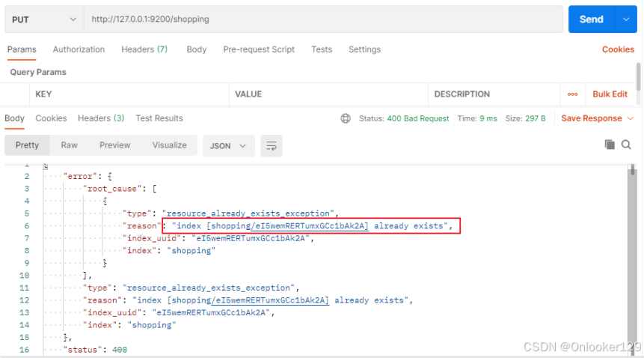Viewport: 644px width, 358px height.
Task: Select the Raw response view
Action: pos(69,145)
